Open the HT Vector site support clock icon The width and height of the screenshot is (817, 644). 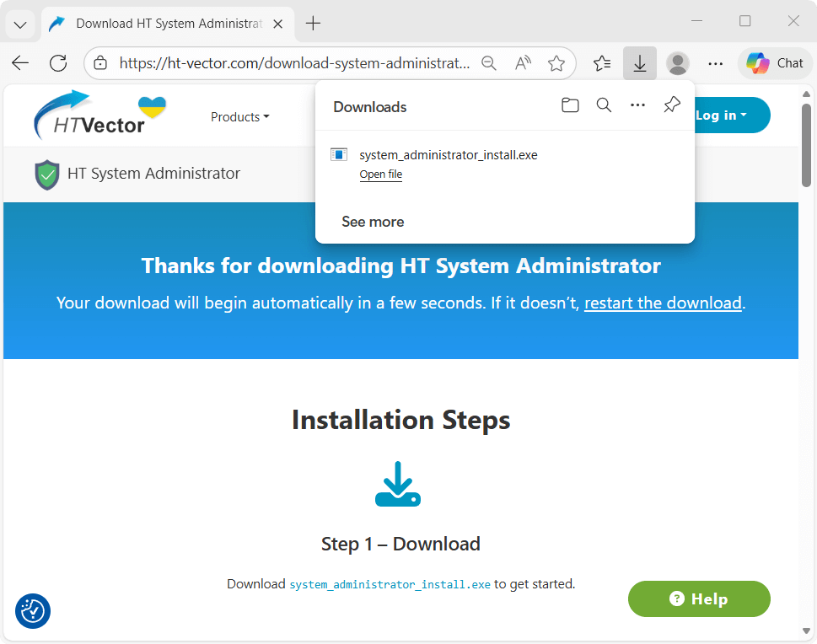(x=32, y=611)
